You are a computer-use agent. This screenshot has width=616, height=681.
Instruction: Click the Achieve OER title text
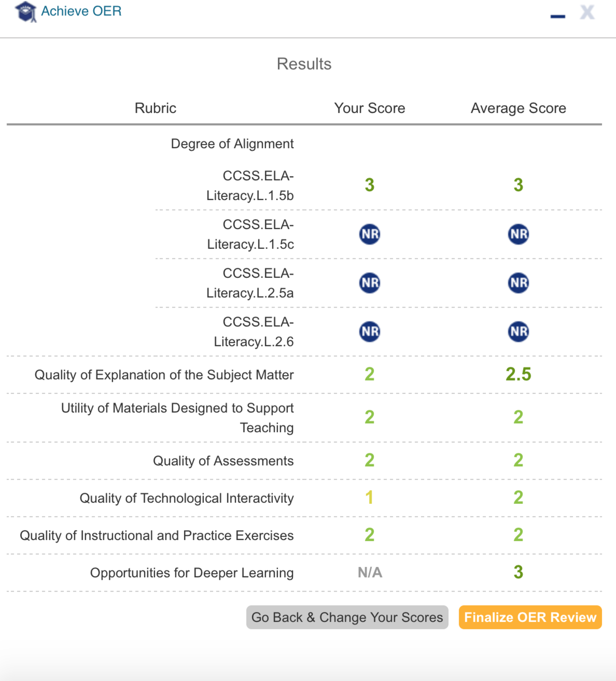(81, 11)
